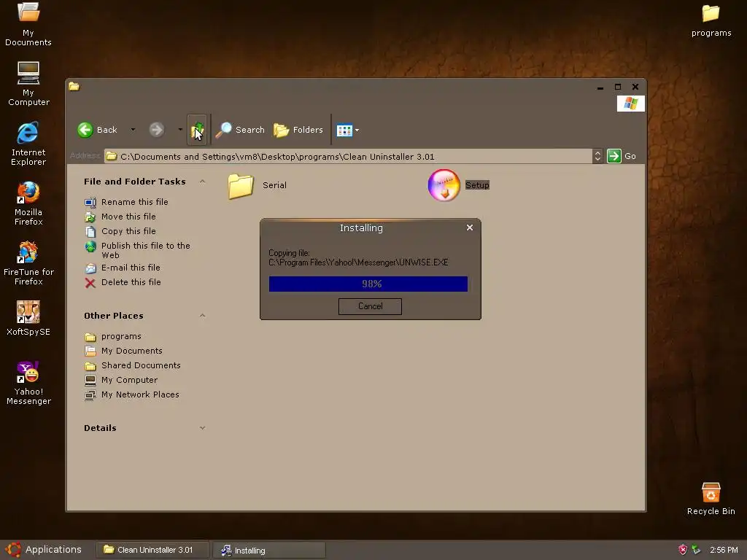
Task: Open the Views dropdown button
Action: click(x=347, y=130)
